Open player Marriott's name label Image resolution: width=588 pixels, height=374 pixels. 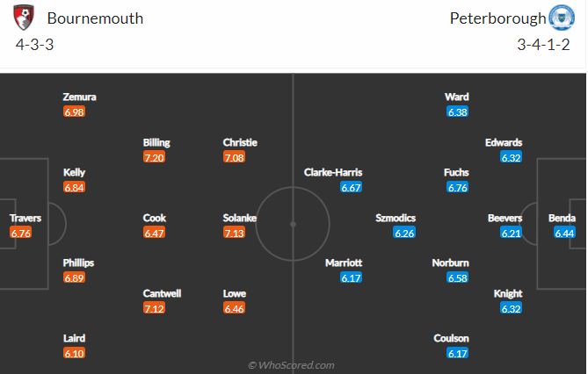click(x=344, y=263)
